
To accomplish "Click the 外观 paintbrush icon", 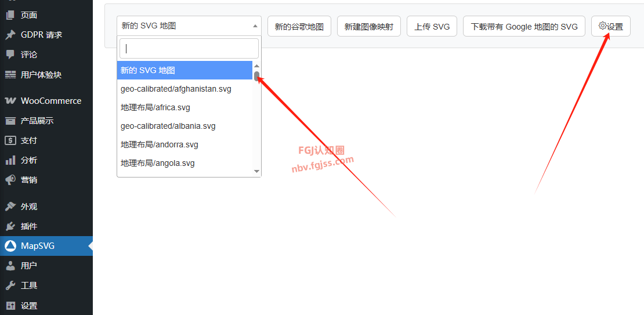I will tap(10, 207).
